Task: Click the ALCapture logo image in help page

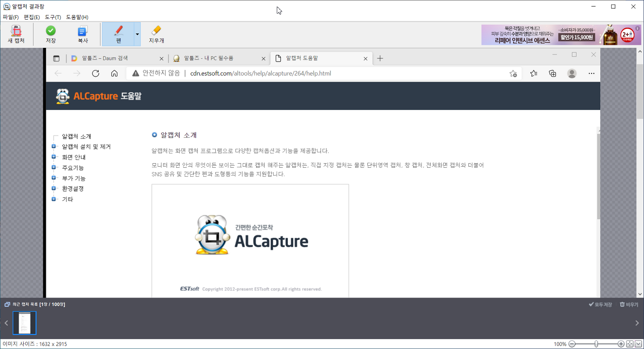Action: (250, 241)
